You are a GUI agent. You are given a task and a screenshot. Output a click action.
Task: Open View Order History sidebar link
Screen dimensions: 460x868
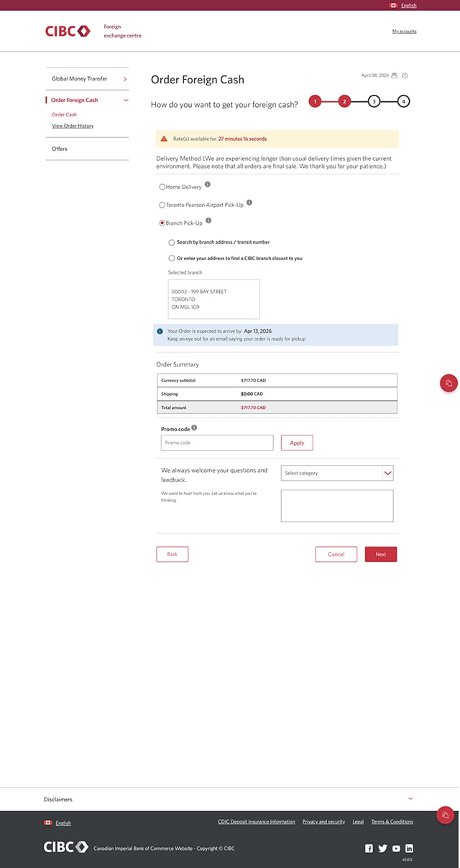tap(73, 126)
